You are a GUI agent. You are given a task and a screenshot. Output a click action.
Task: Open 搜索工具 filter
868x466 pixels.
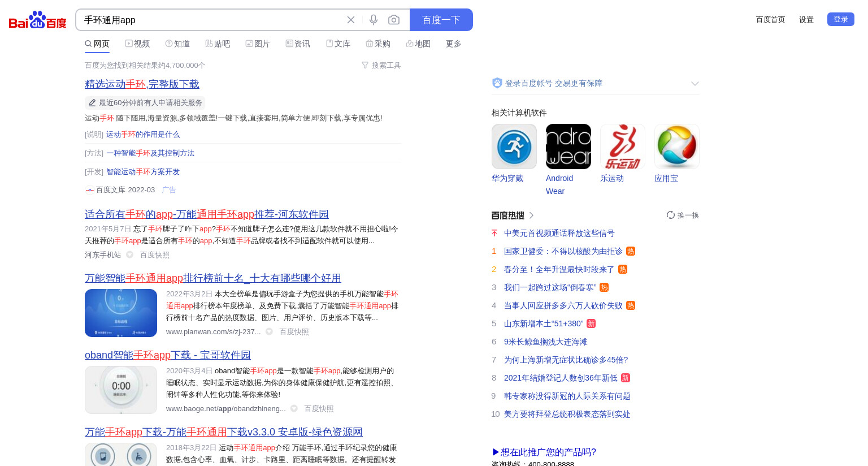pos(381,66)
